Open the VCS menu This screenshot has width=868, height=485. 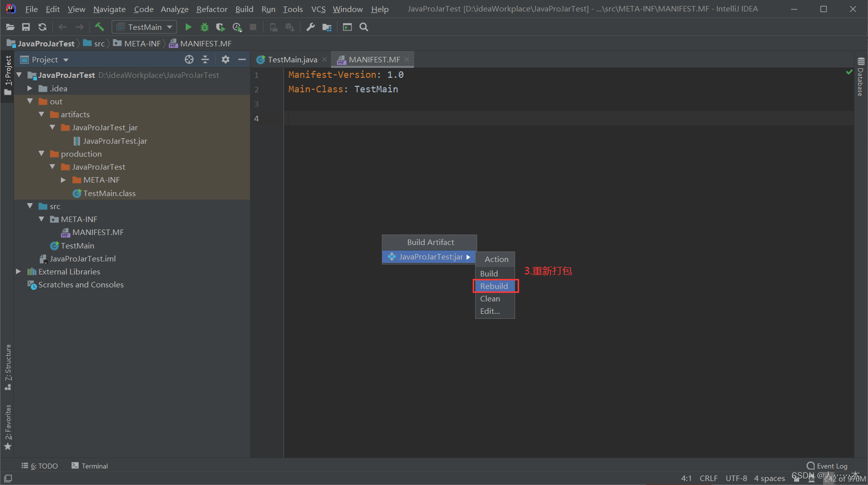pyautogui.click(x=318, y=9)
